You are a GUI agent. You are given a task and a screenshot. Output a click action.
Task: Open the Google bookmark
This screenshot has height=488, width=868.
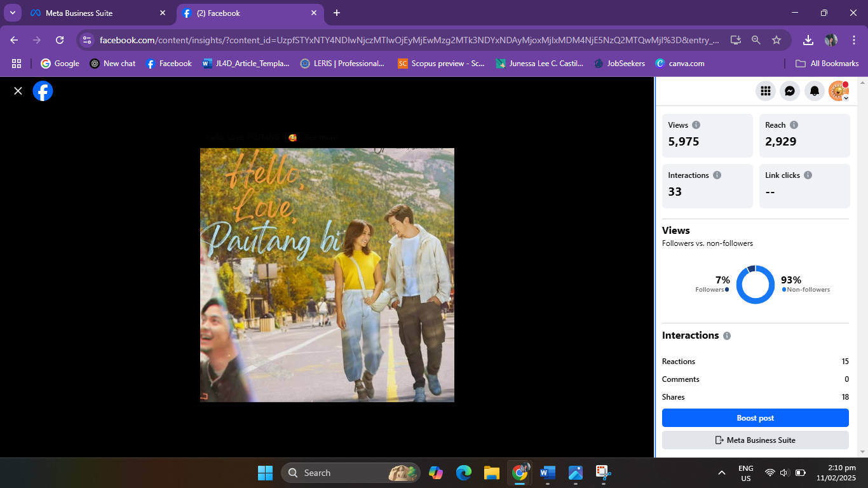click(x=60, y=64)
